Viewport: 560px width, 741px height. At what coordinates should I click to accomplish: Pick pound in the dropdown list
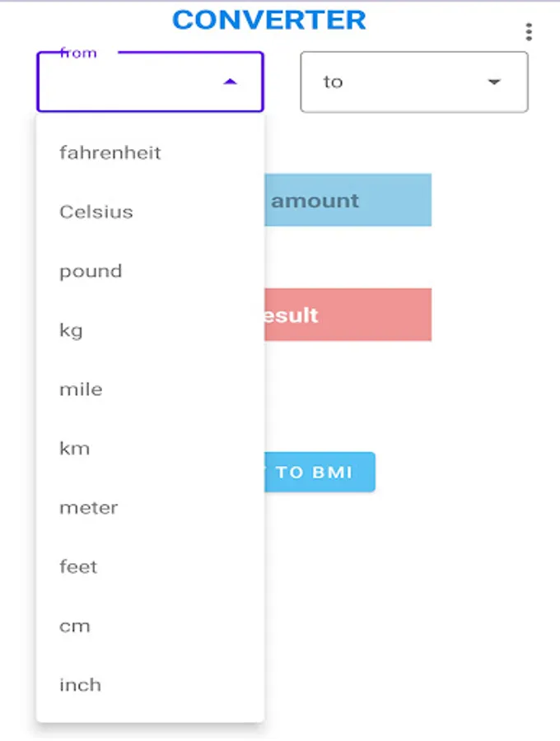point(91,271)
